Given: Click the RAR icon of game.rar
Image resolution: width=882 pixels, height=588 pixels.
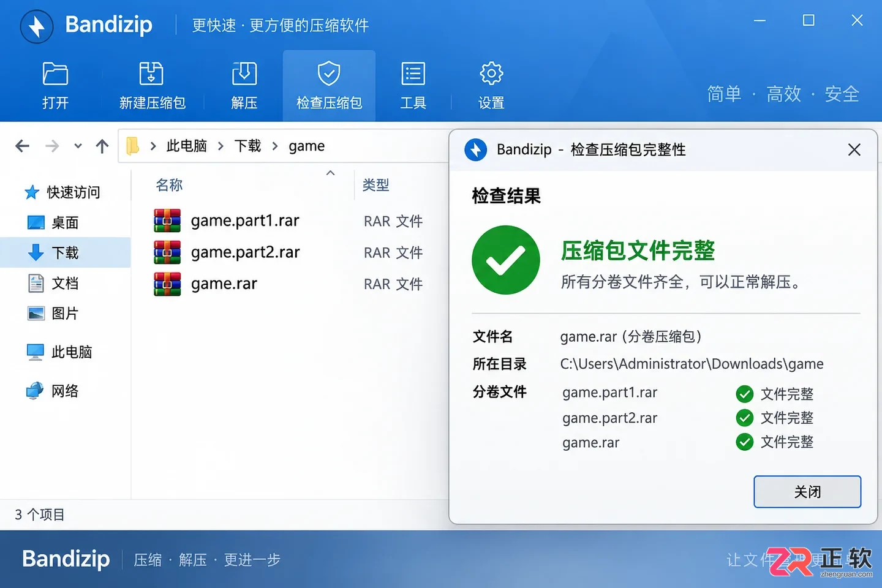Looking at the screenshot, I should (167, 284).
